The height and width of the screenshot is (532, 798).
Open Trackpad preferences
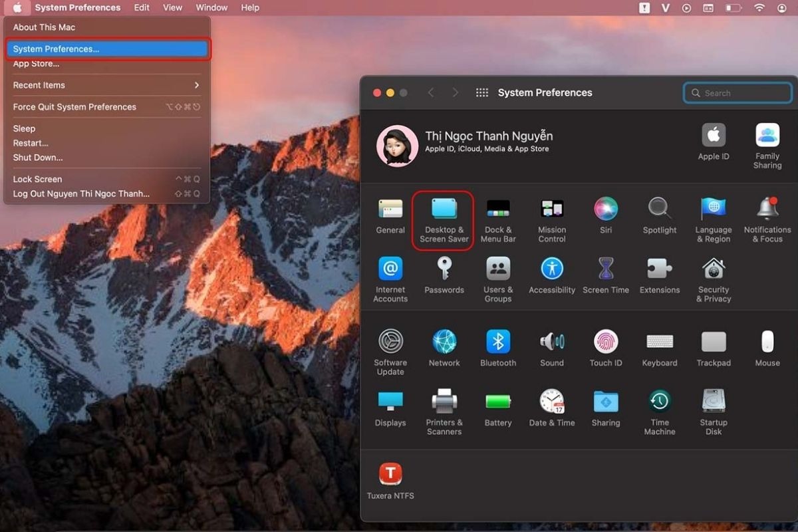(x=714, y=349)
